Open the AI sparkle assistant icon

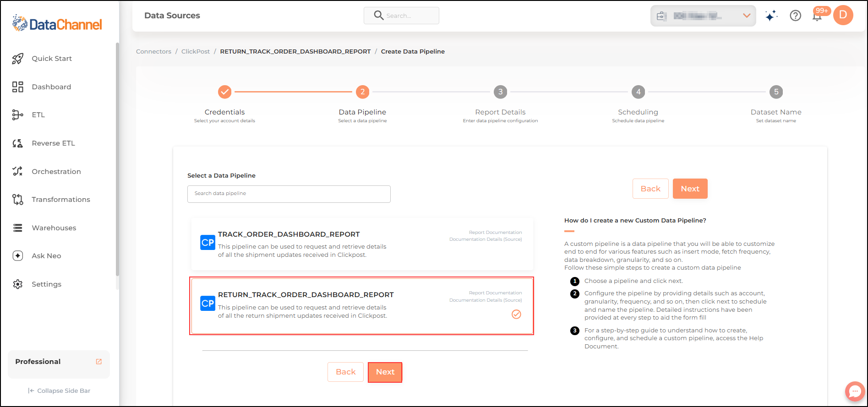pos(771,16)
